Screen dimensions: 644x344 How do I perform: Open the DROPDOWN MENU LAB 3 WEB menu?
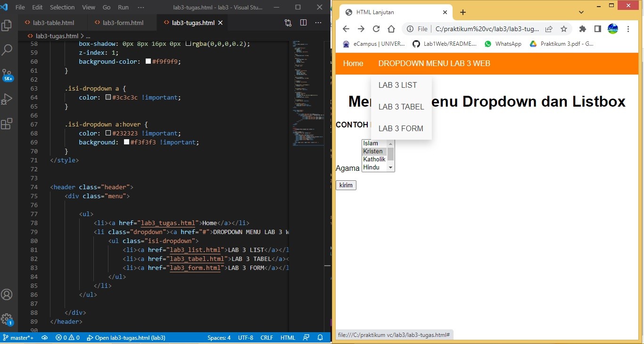tap(434, 63)
